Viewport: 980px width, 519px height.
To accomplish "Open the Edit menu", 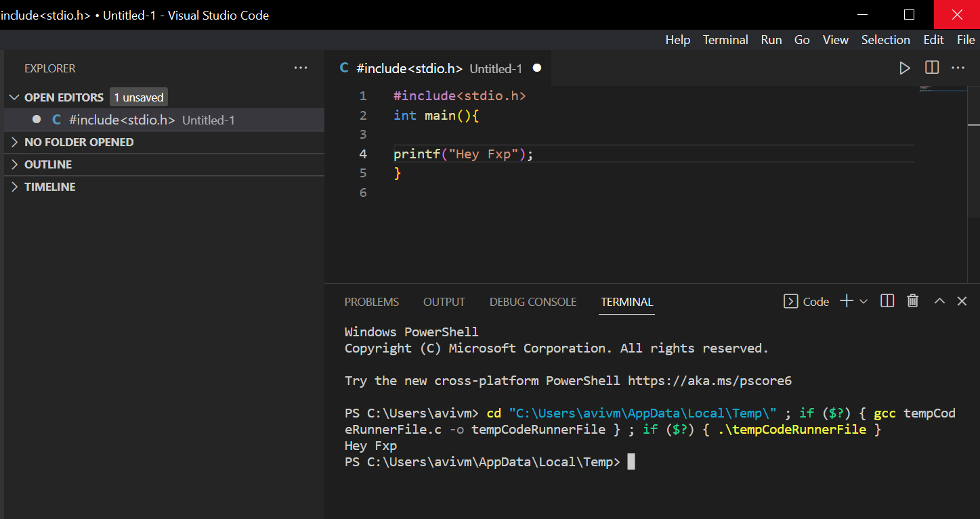I will (934, 40).
